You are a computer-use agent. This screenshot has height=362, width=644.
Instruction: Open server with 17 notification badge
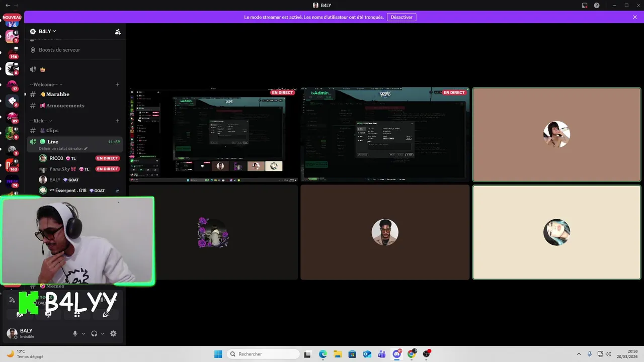pos(12,84)
